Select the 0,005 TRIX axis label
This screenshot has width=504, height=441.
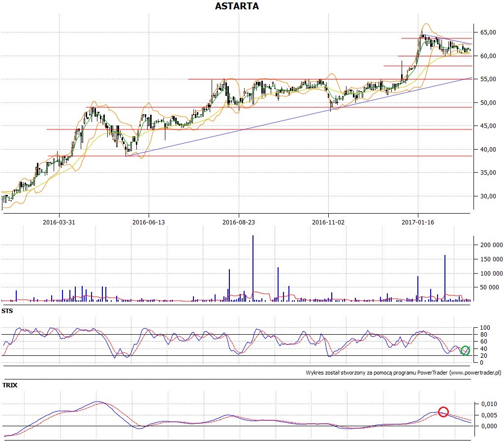coord(489,415)
